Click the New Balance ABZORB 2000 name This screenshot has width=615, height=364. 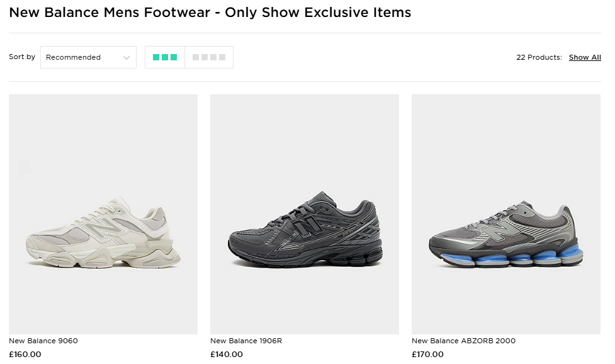pos(463,341)
